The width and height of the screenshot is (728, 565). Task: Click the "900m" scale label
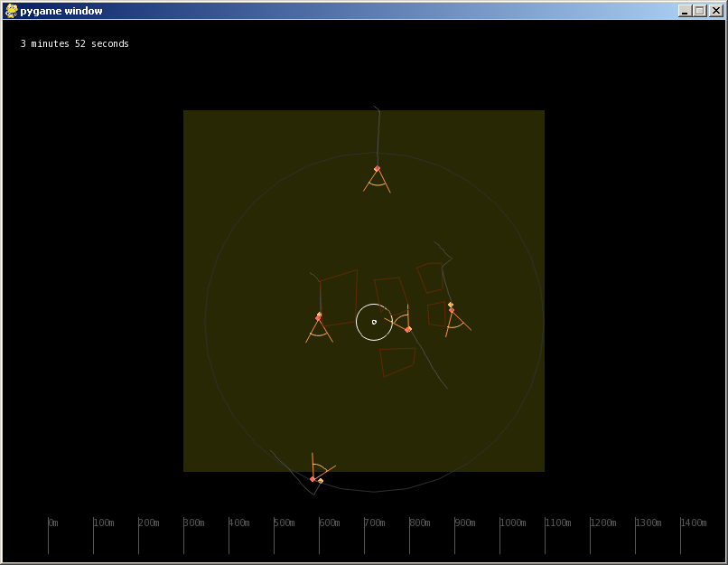pos(465,523)
